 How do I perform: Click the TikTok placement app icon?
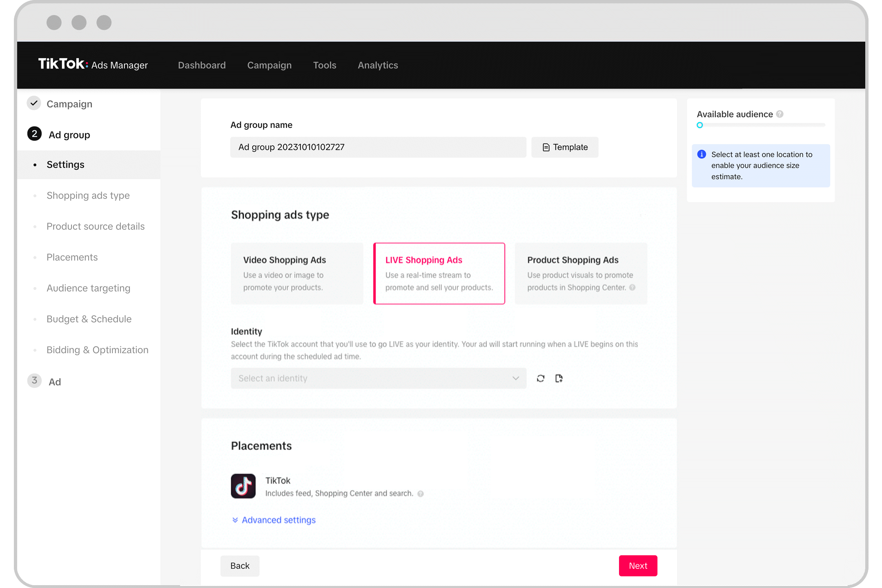243,486
